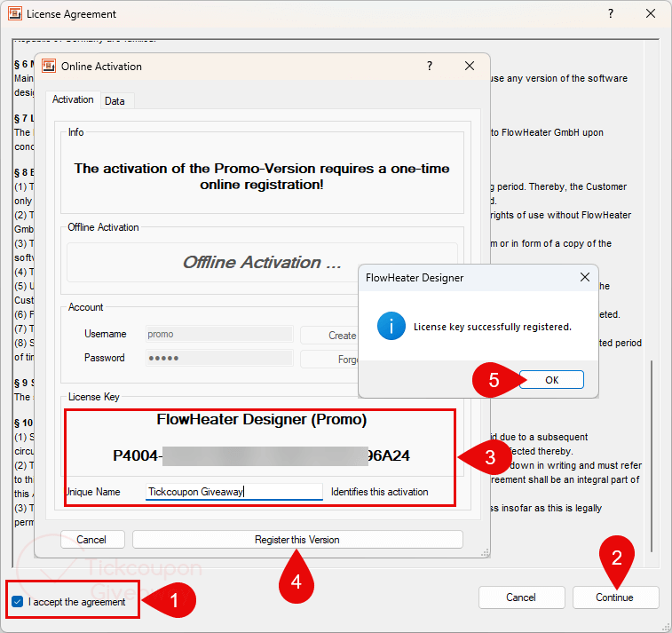The height and width of the screenshot is (633, 672).
Task: Click the Password field
Action: (219, 358)
